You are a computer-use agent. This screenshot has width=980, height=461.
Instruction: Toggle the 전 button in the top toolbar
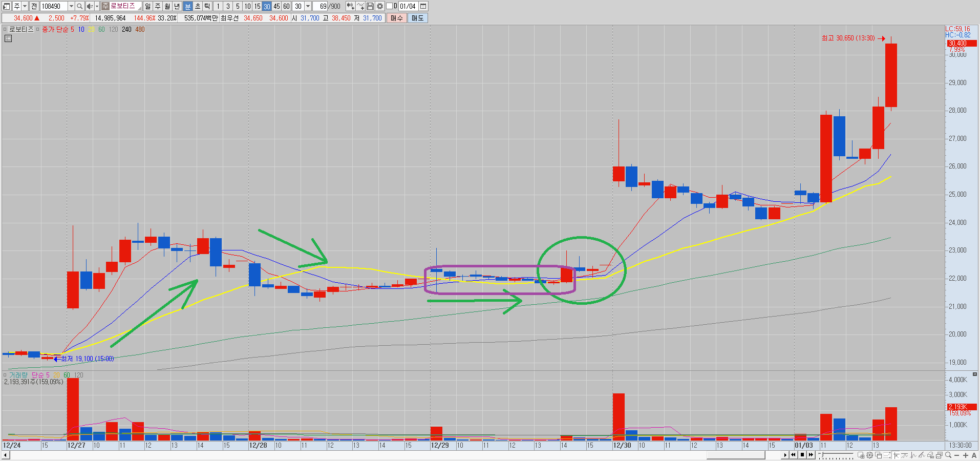[34, 6]
